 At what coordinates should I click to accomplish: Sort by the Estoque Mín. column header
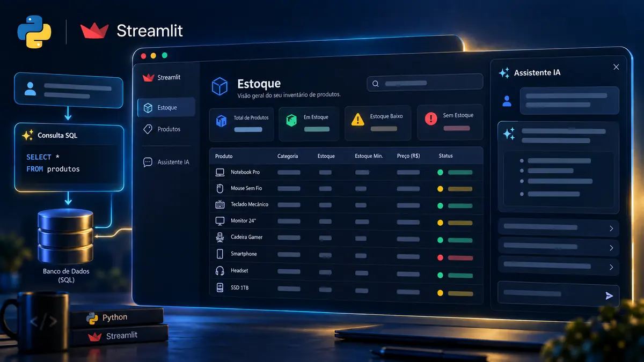369,156
